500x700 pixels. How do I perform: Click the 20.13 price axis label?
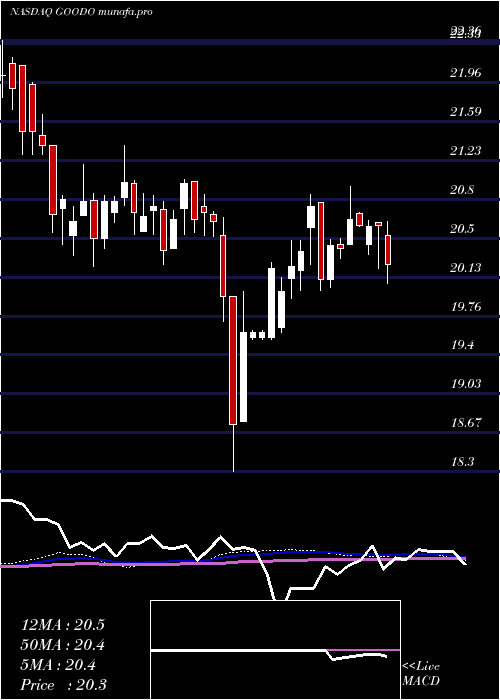click(466, 267)
